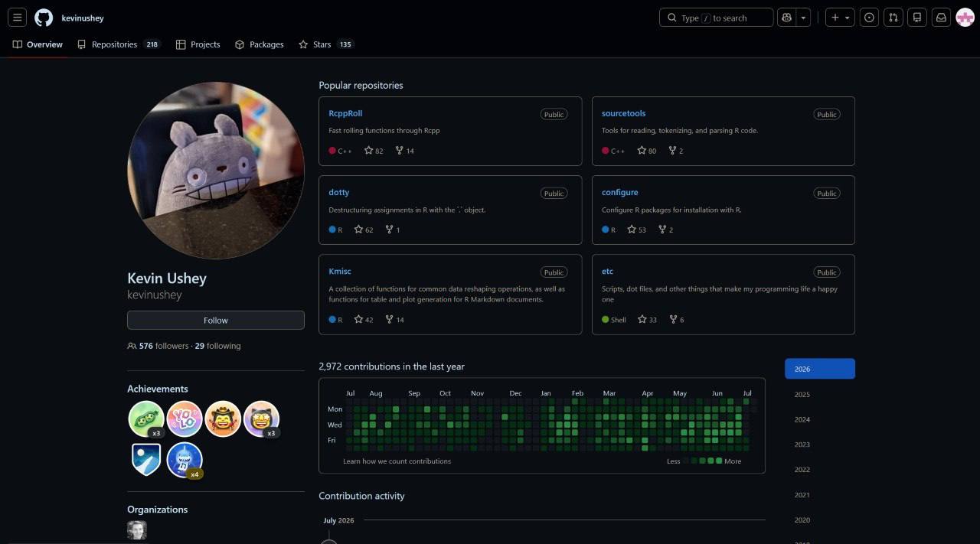Screen dimensions: 980x544
Task: View sourcetools forks icon
Action: tap(672, 151)
